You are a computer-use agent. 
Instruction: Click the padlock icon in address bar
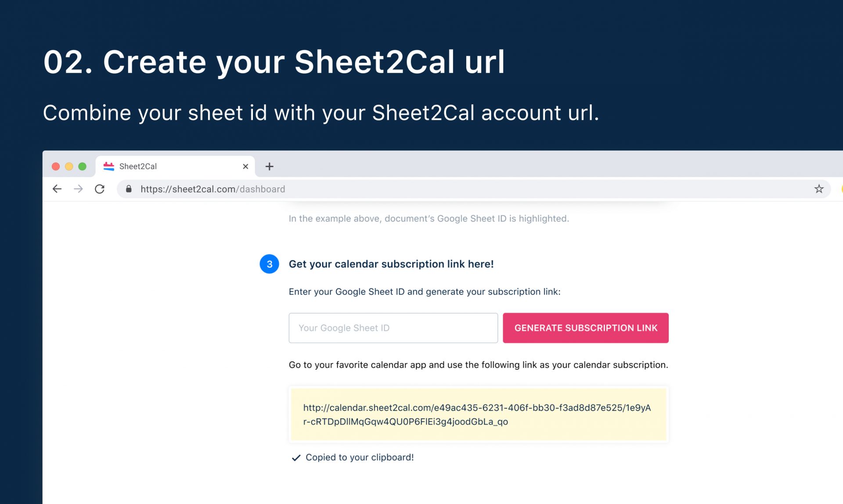pyautogui.click(x=129, y=189)
